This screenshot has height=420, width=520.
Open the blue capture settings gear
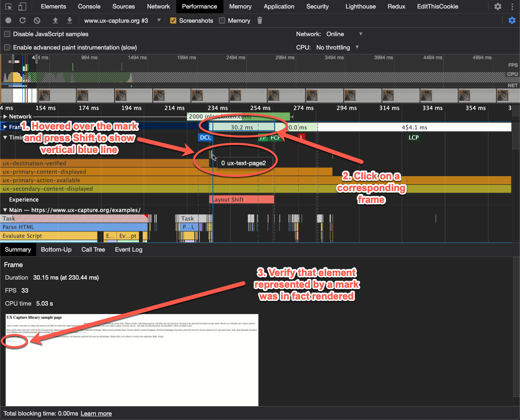coord(512,20)
